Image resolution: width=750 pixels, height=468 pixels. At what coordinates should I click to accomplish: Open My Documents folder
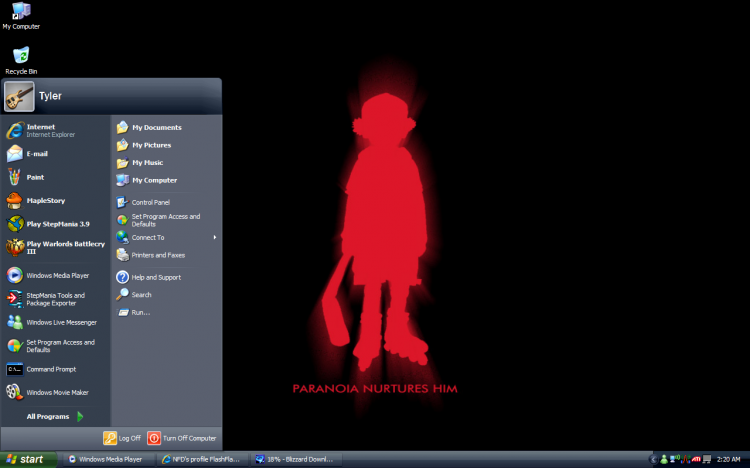pos(156,127)
